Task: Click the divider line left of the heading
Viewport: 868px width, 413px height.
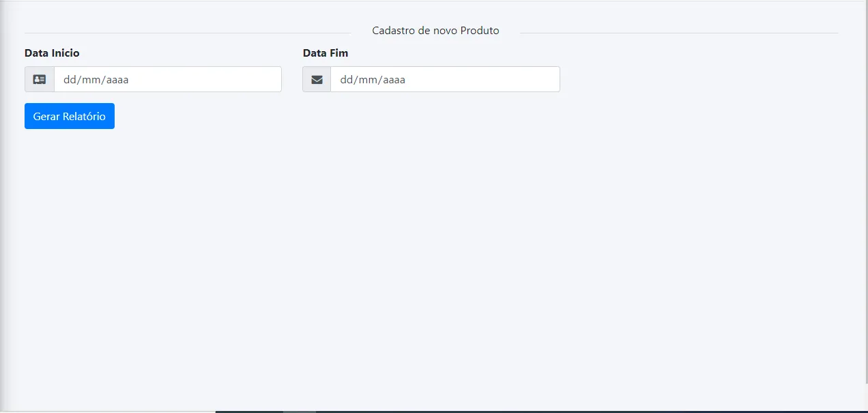Action: (184, 33)
